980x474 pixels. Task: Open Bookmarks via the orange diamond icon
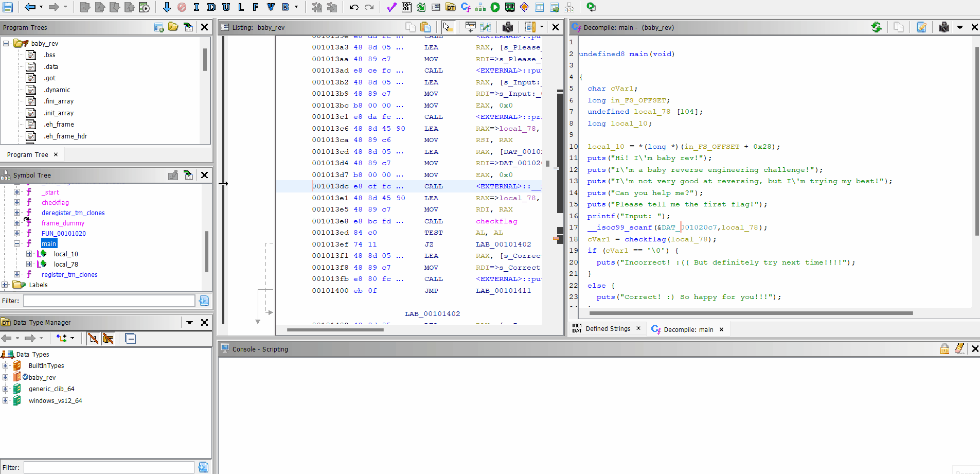[x=525, y=7]
